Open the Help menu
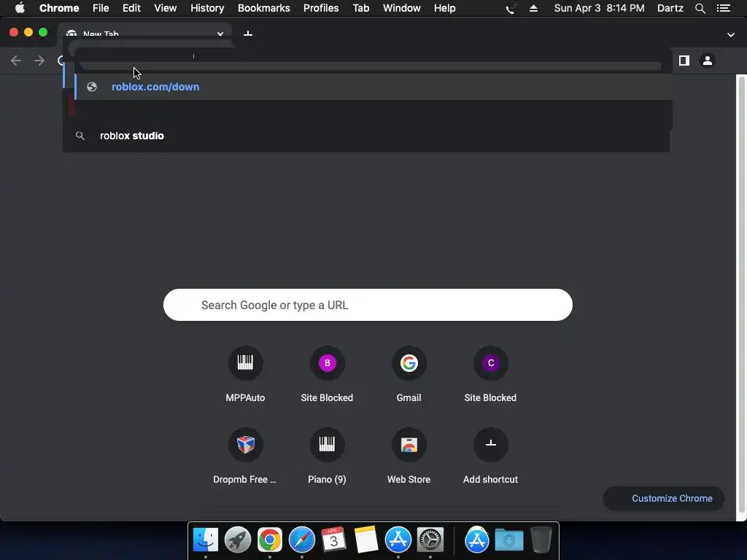Viewport: 747px width, 560px height. point(444,8)
